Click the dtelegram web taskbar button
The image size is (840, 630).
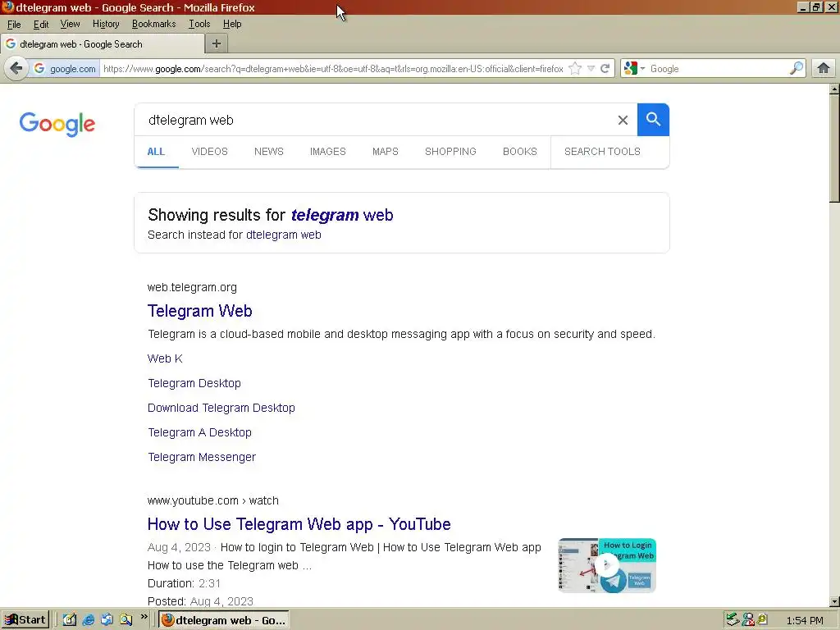tap(225, 620)
